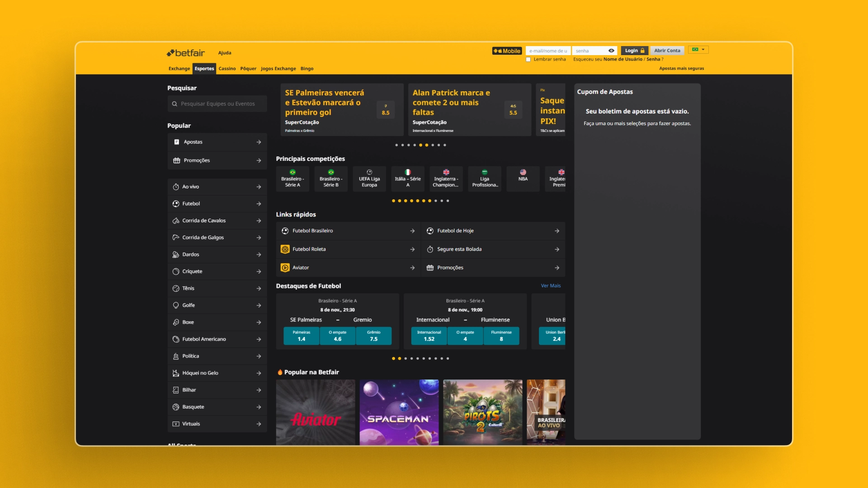
Task: Click the last competitions carousel dot
Action: [x=448, y=201]
